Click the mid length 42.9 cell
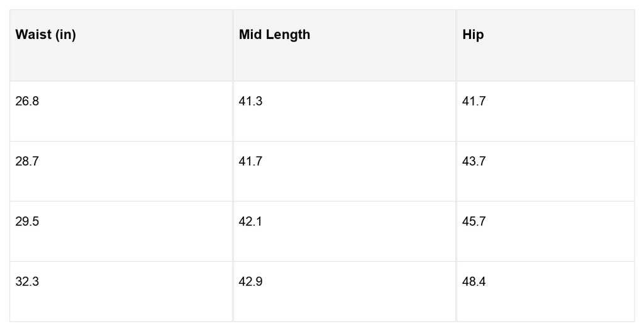 [x=345, y=291]
